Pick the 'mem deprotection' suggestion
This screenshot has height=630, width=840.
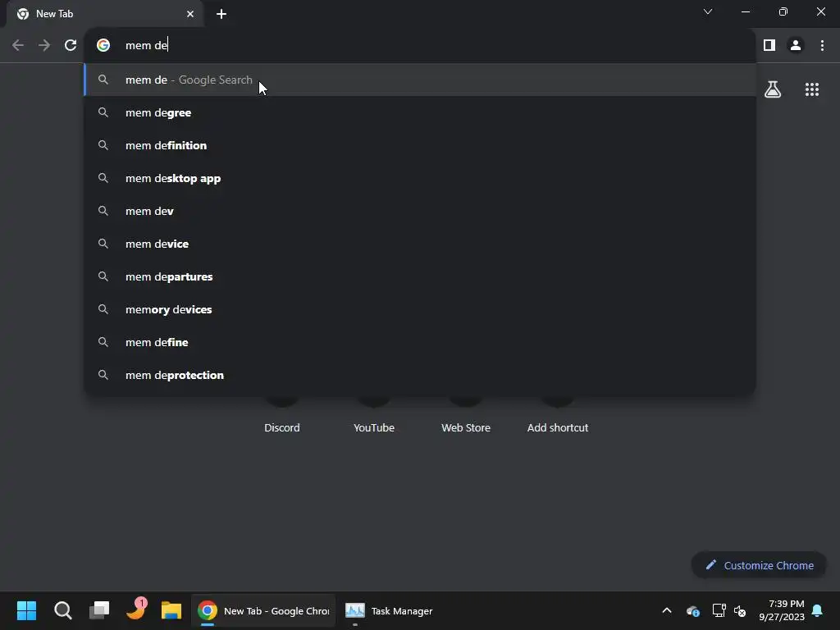(420, 375)
